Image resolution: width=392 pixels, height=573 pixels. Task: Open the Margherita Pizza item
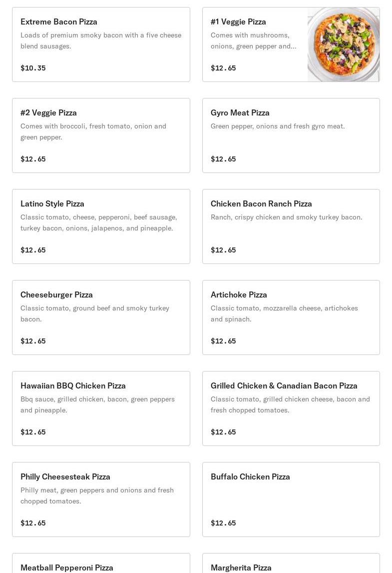[291, 563]
